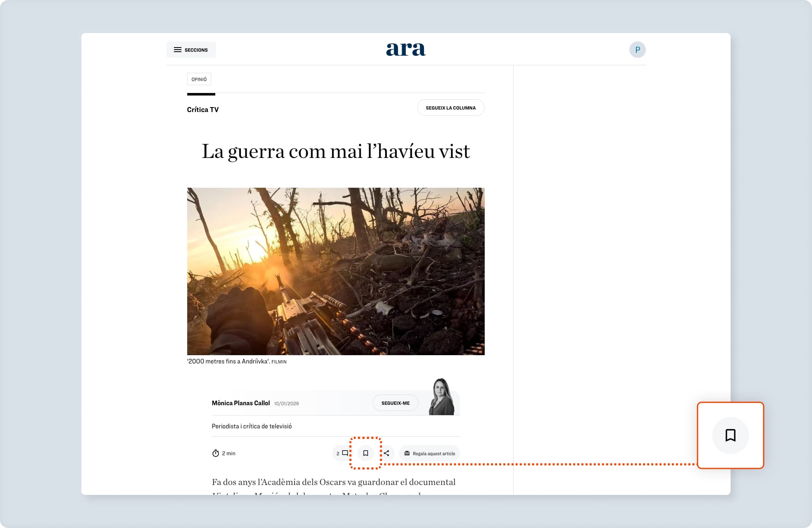Expand the SECCIONS navigation panel
The image size is (812, 528).
[x=191, y=49]
